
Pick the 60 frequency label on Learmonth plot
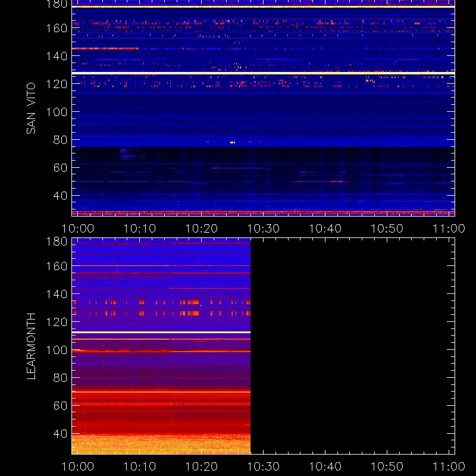pyautogui.click(x=60, y=406)
